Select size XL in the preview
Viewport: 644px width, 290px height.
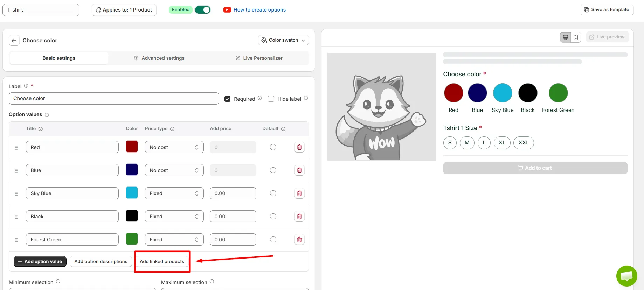(502, 143)
